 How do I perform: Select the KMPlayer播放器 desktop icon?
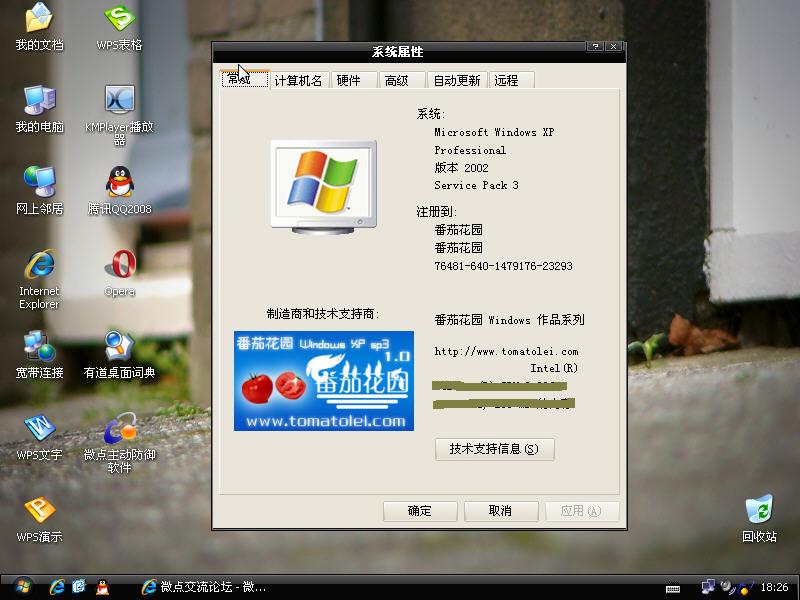point(119,115)
